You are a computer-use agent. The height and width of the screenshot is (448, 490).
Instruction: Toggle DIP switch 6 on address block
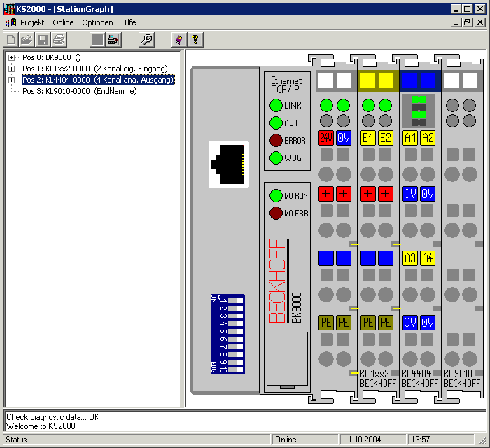pyautogui.click(x=235, y=339)
